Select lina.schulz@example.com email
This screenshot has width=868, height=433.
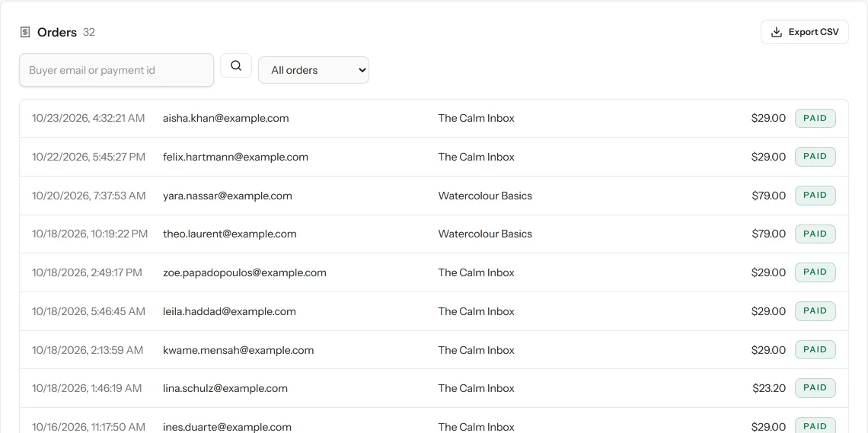coord(225,388)
